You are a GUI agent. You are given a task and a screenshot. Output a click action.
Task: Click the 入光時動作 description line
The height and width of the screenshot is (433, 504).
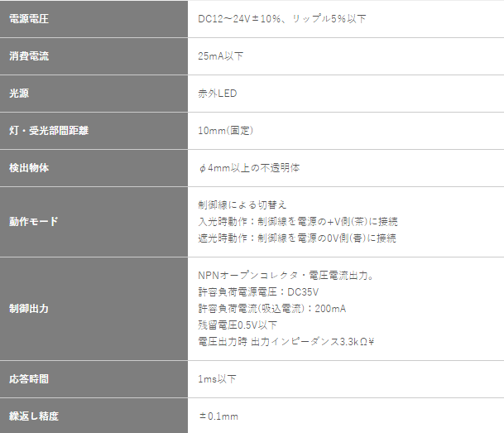click(x=298, y=222)
